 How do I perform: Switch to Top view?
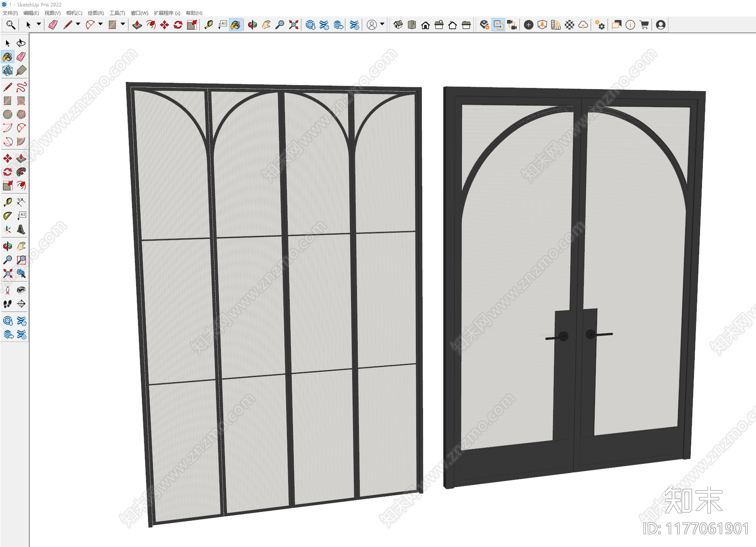tap(412, 25)
